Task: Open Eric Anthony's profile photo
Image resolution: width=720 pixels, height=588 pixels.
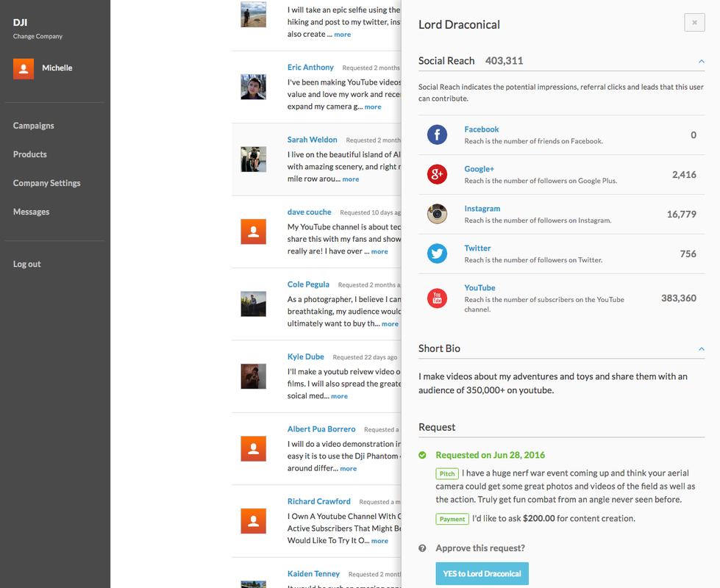Action: coord(254,87)
